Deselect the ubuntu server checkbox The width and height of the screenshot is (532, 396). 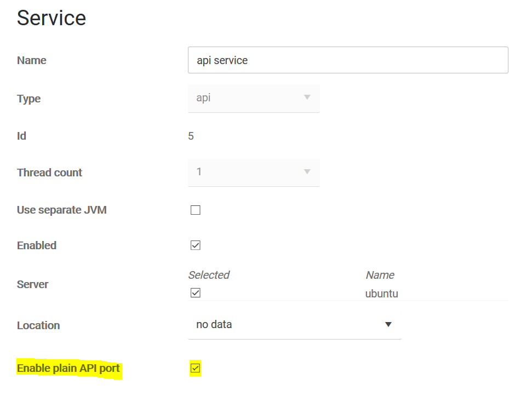[x=195, y=293]
